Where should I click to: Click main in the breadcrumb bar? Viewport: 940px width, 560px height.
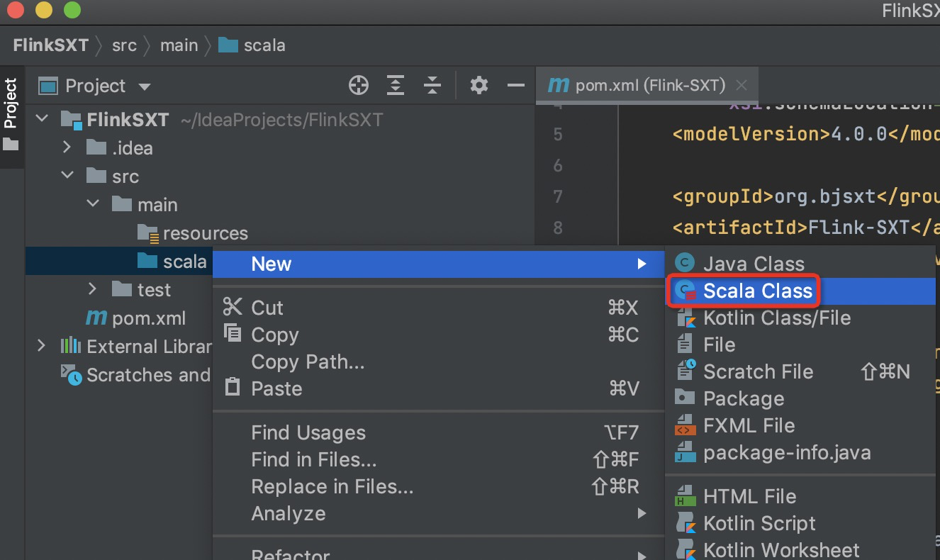pyautogui.click(x=179, y=45)
